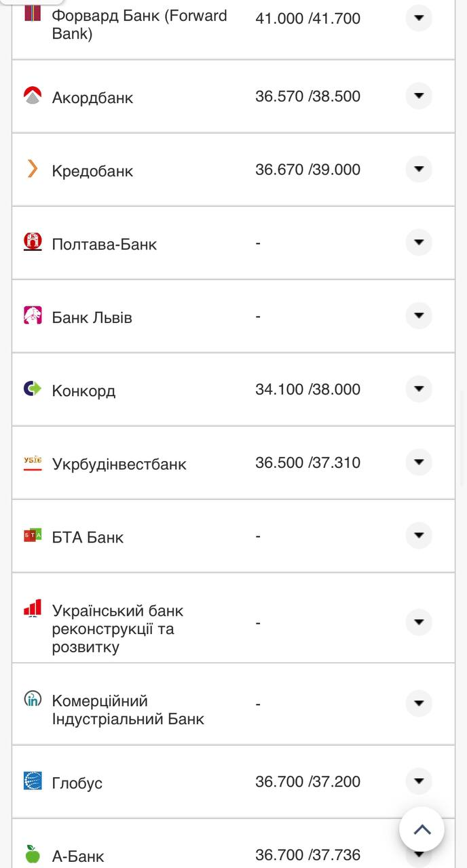467x868 pixels.
Task: Click the Акордбанк logo icon
Action: [x=33, y=96]
